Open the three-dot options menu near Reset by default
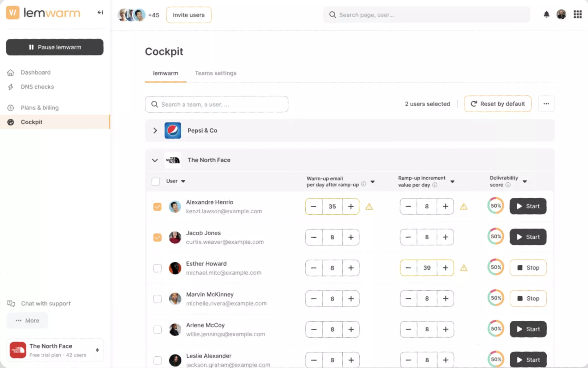Screen dimensions: 588x368 coord(546,103)
